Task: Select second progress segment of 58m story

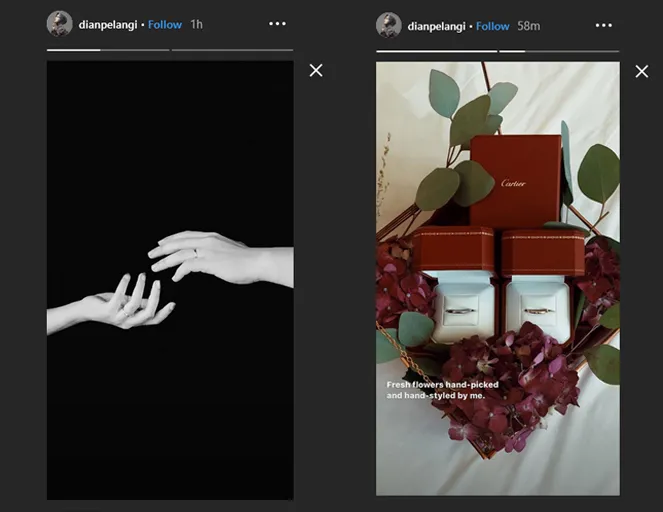Action: click(x=559, y=50)
